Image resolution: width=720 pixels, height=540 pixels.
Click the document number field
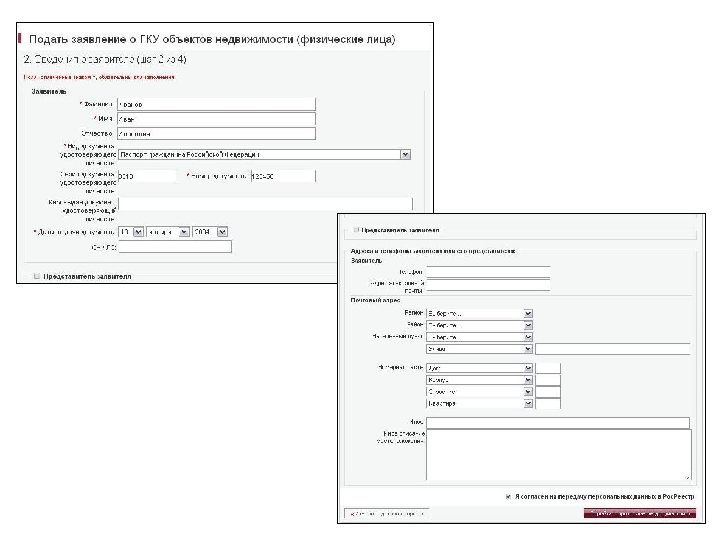tap(283, 176)
